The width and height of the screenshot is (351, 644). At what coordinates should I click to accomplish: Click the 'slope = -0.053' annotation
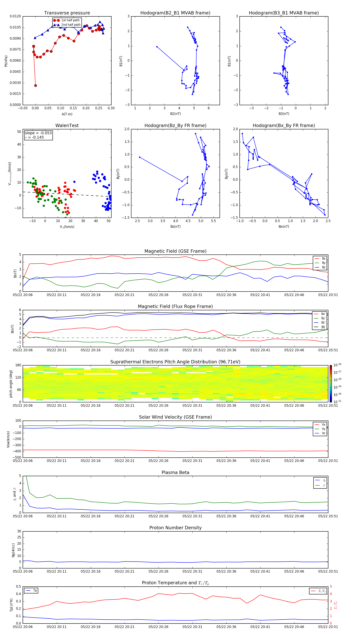point(38,133)
